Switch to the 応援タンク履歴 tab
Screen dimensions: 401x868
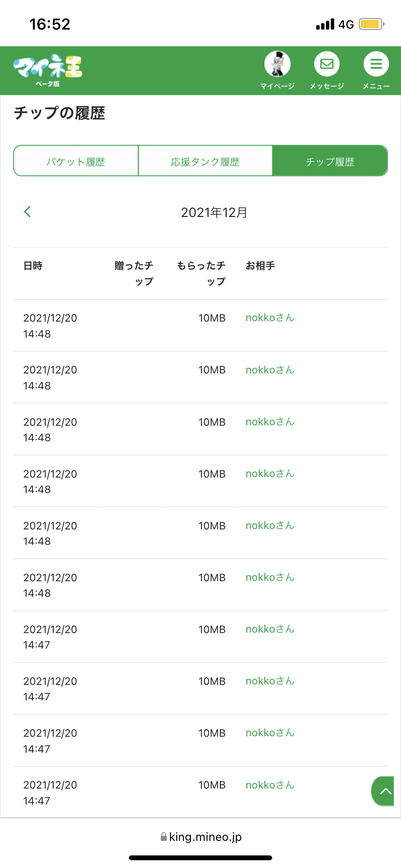tap(205, 161)
